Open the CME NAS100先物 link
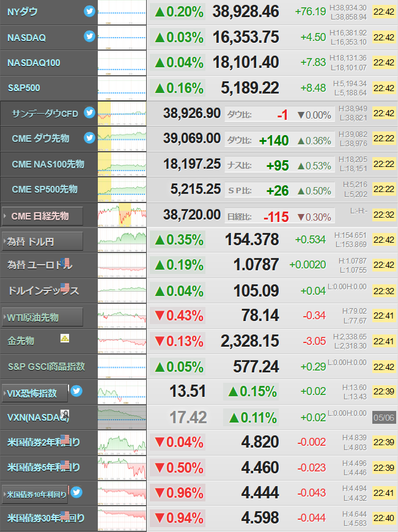This screenshot has width=398, height=532. click(48, 164)
